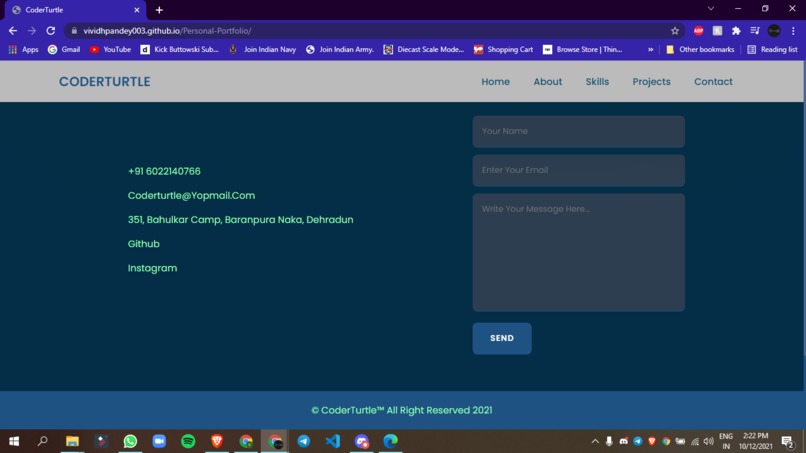Click the volume speaker tray icon
806x453 pixels.
[708, 441]
